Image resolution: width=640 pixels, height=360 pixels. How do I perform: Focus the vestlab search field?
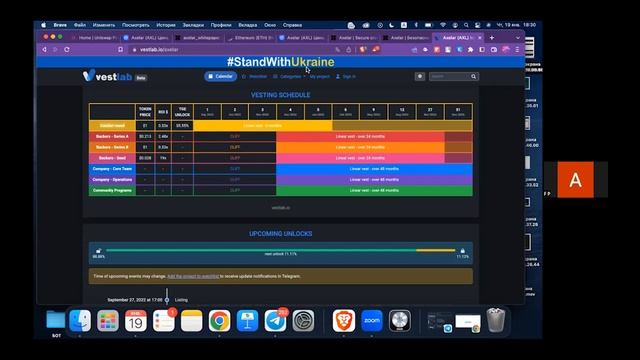click(449, 76)
